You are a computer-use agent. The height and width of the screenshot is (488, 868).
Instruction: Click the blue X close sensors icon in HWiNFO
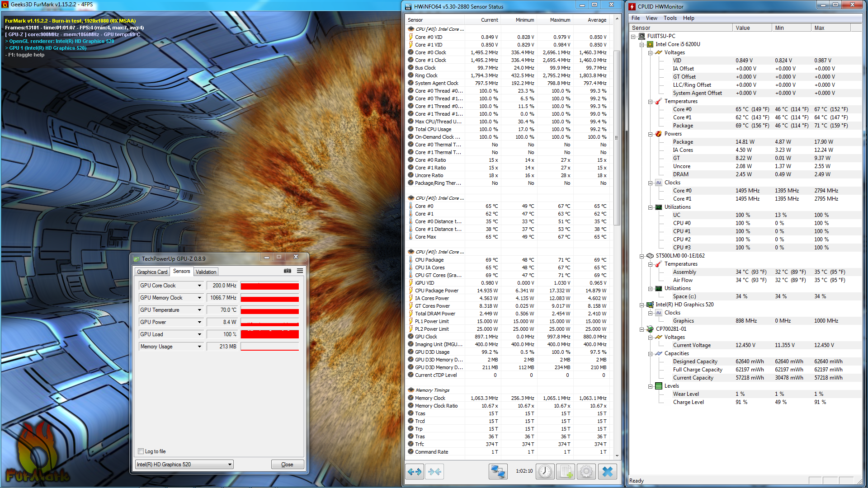point(608,472)
